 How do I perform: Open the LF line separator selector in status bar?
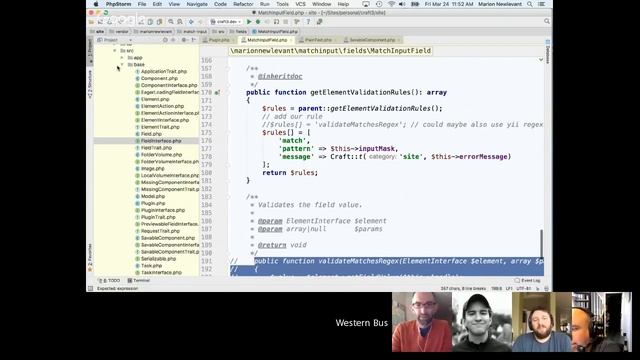(x=509, y=289)
